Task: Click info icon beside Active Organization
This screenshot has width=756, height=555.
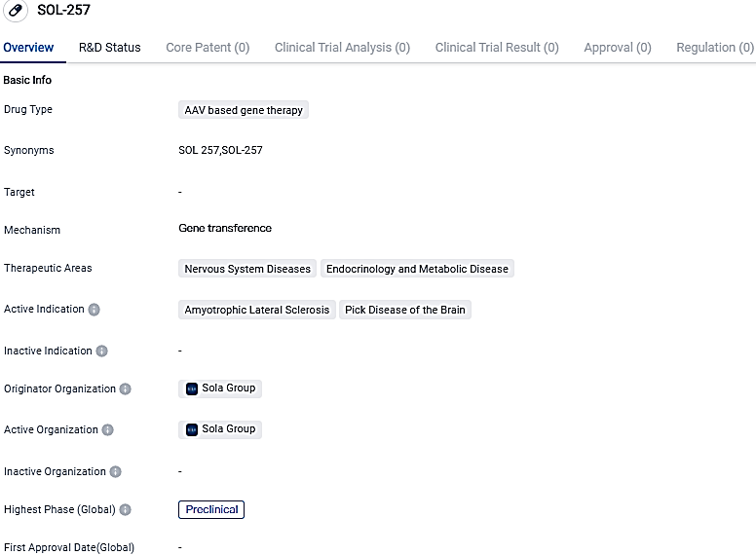Action: coord(108,429)
